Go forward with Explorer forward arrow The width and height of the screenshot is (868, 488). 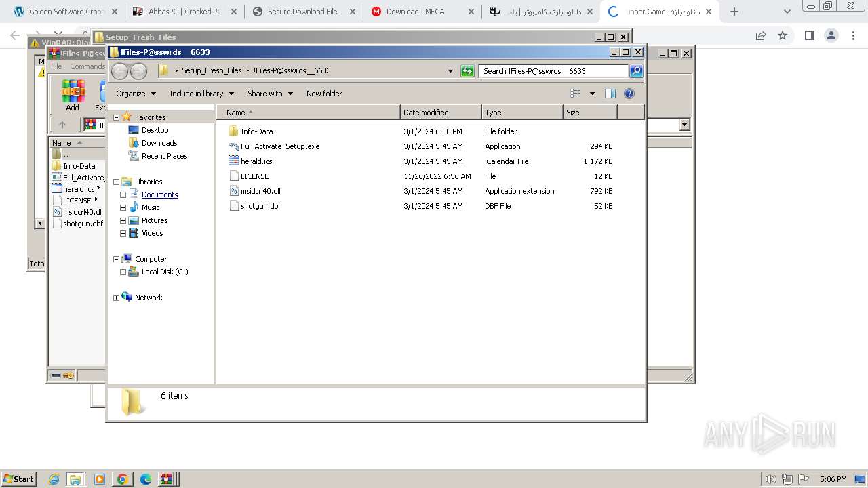pos(138,70)
